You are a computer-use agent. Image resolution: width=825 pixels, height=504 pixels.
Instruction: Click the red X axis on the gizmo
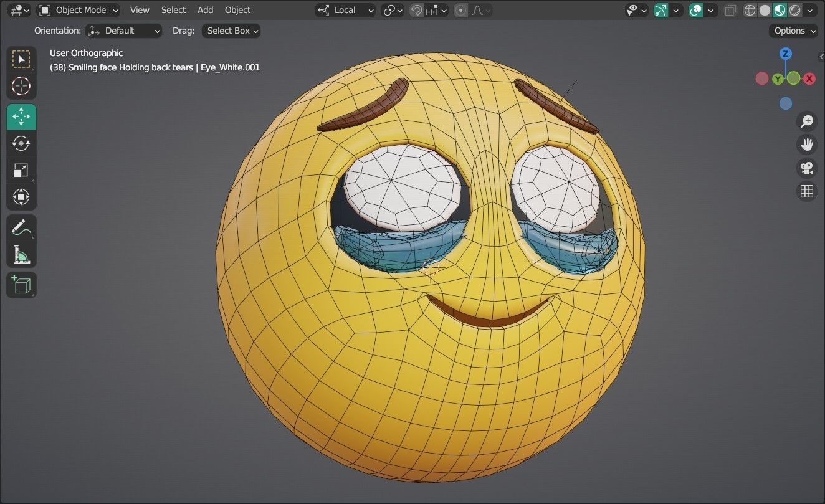pyautogui.click(x=809, y=78)
